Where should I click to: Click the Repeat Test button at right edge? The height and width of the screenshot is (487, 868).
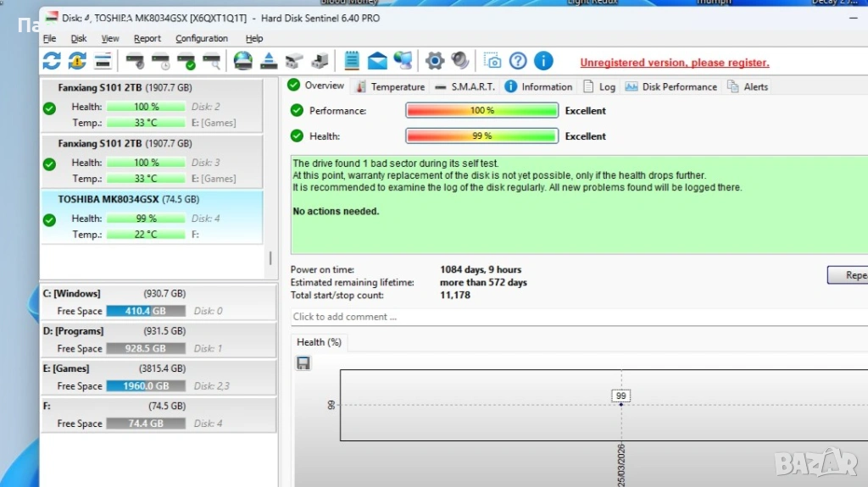coord(848,275)
